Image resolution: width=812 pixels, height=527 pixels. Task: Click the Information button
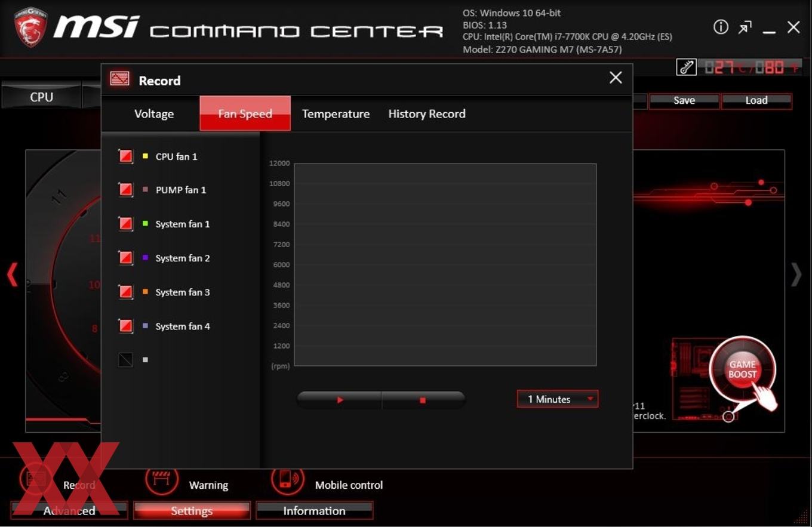pyautogui.click(x=314, y=511)
